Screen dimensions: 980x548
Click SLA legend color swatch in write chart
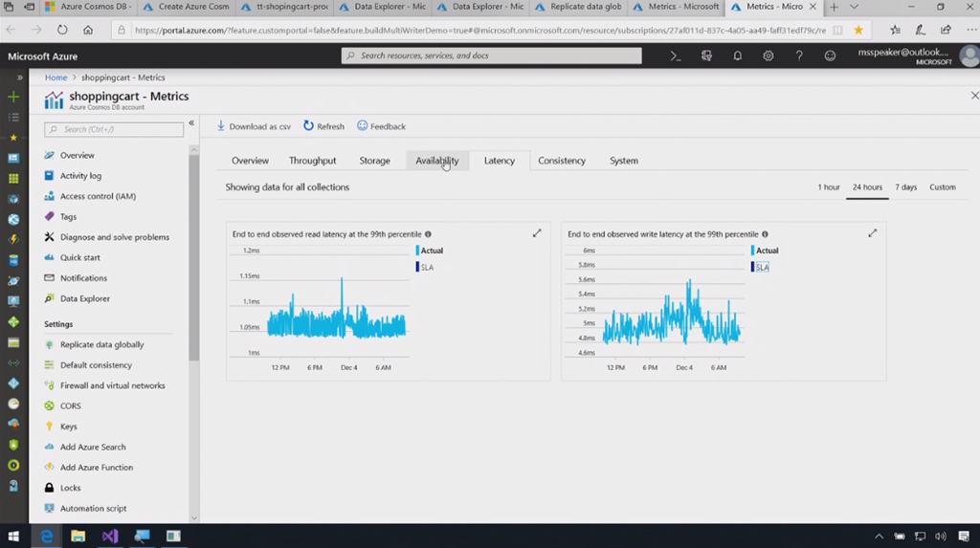(x=753, y=268)
